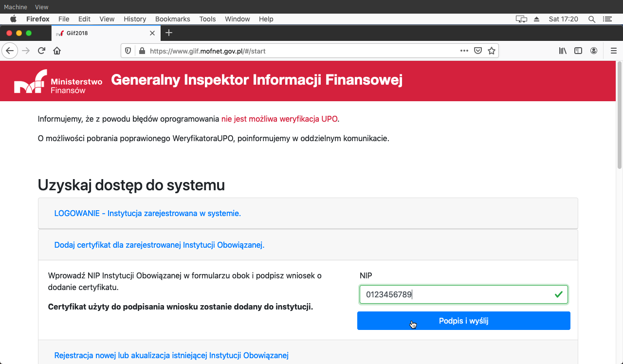The image size is (623, 364).
Task: Click the Firefox reload page icon
Action: coord(42,51)
